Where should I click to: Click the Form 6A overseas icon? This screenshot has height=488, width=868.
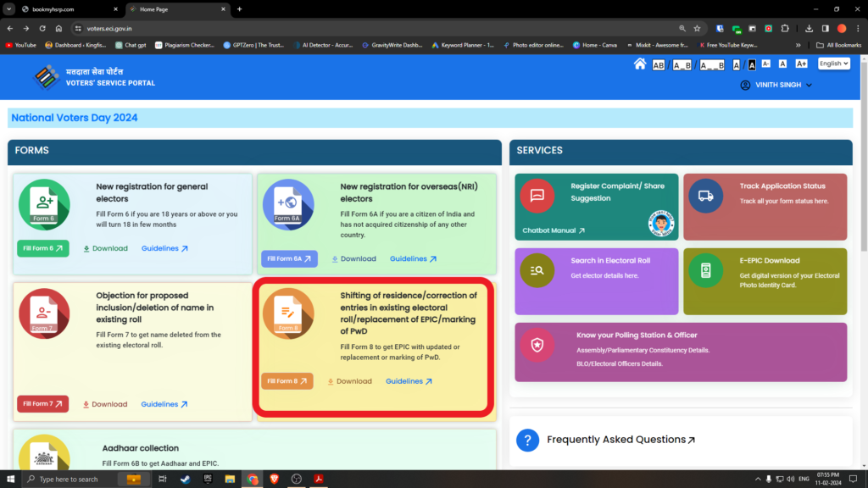click(288, 205)
